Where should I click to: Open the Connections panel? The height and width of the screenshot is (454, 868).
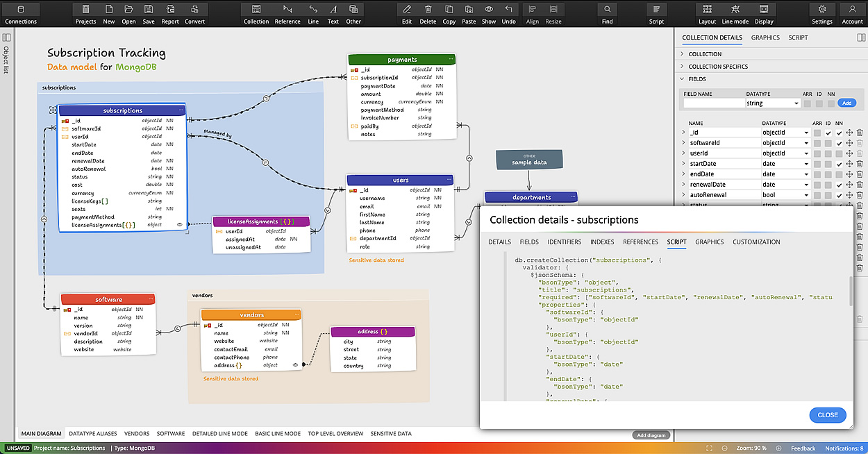[20, 14]
